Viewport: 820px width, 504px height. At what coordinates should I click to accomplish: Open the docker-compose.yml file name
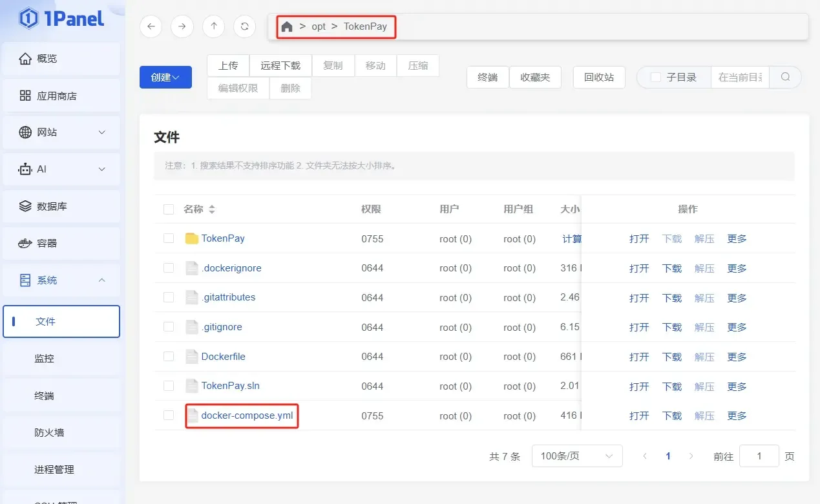(247, 415)
